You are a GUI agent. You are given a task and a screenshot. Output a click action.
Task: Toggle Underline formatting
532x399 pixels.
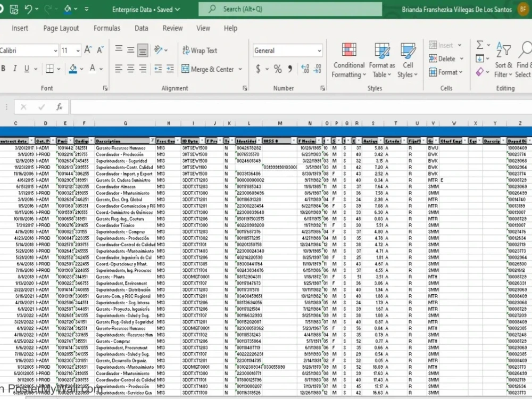(27, 69)
